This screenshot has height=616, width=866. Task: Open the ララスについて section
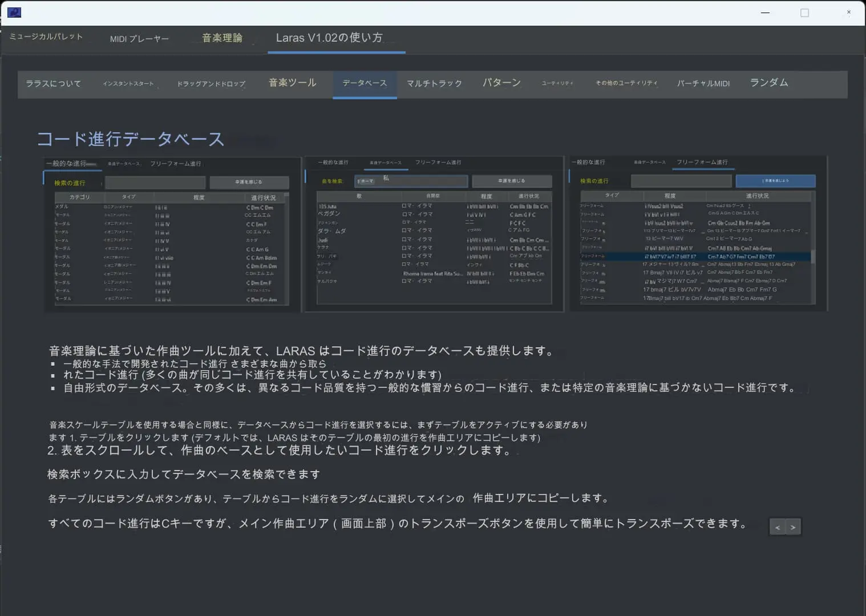pyautogui.click(x=53, y=83)
